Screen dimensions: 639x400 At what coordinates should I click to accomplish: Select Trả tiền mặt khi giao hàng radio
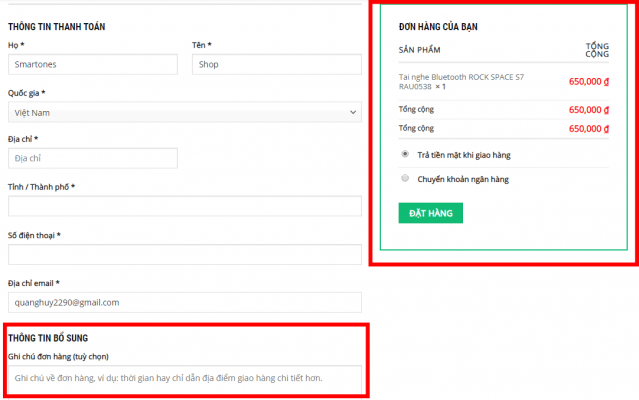point(405,154)
